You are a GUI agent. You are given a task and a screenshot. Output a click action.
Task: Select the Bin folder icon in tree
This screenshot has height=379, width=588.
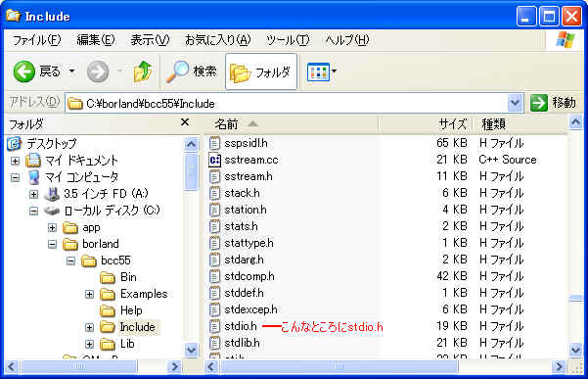click(108, 277)
